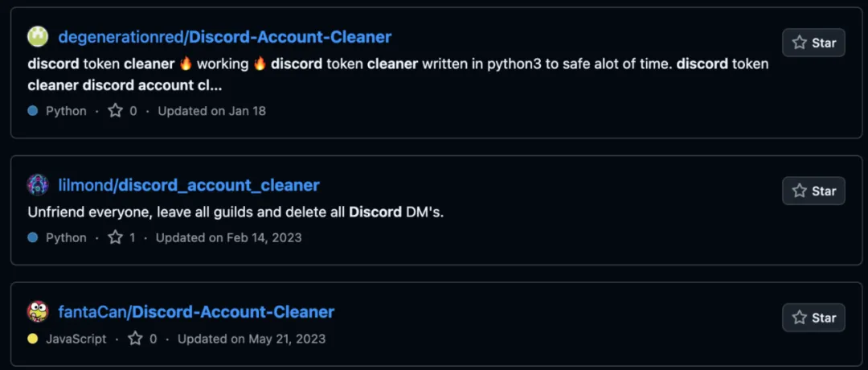Click the "Updated on Jan 18" timestamp
Image resolution: width=868 pixels, height=370 pixels.
211,111
